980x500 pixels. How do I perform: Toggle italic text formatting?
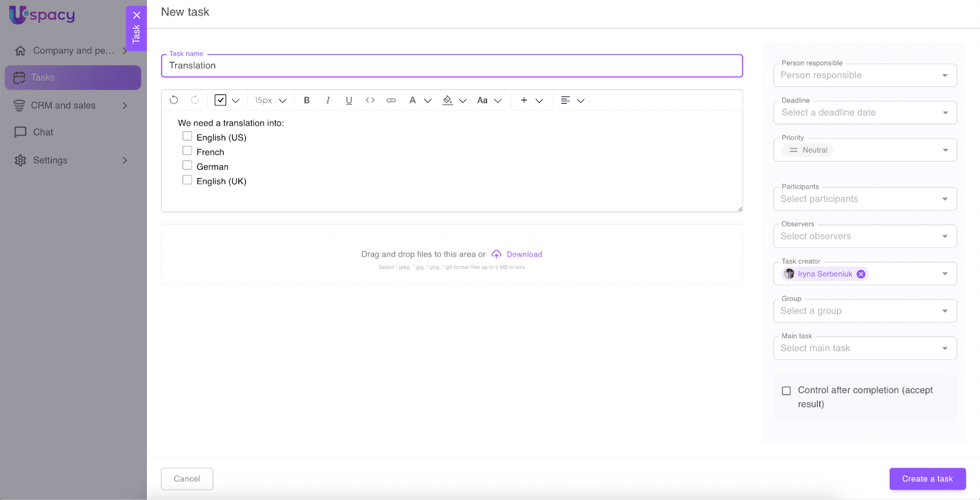coord(328,100)
